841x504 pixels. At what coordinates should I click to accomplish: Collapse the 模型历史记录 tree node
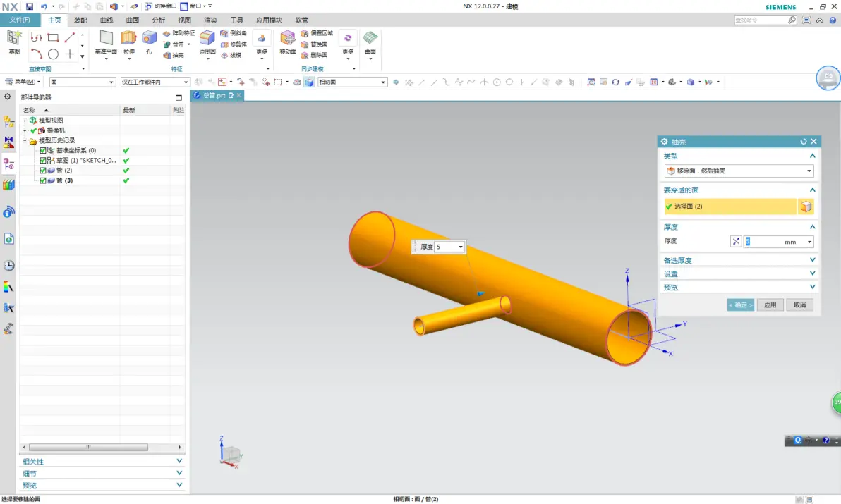coord(25,140)
